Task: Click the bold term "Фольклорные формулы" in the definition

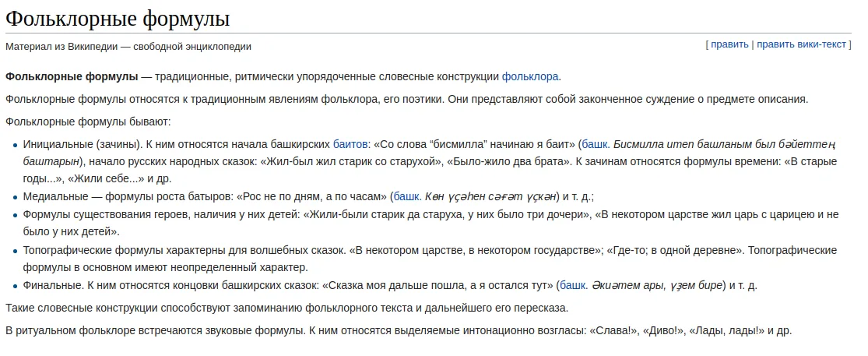Action: click(x=72, y=77)
